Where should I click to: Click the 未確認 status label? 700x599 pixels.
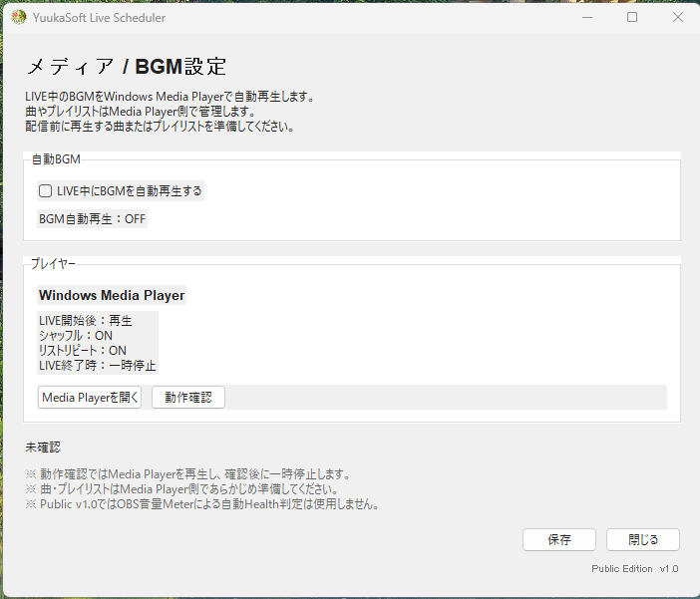tap(43, 448)
